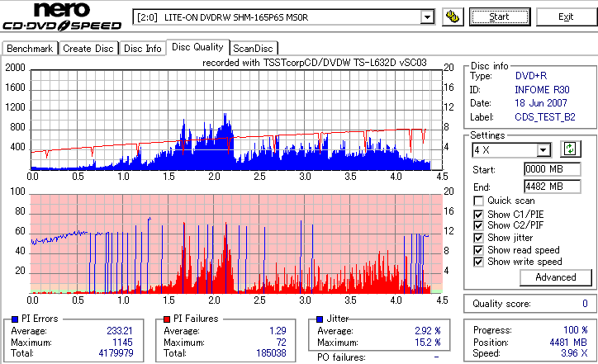
Task: Open the Create Disc tab
Action: [88, 49]
